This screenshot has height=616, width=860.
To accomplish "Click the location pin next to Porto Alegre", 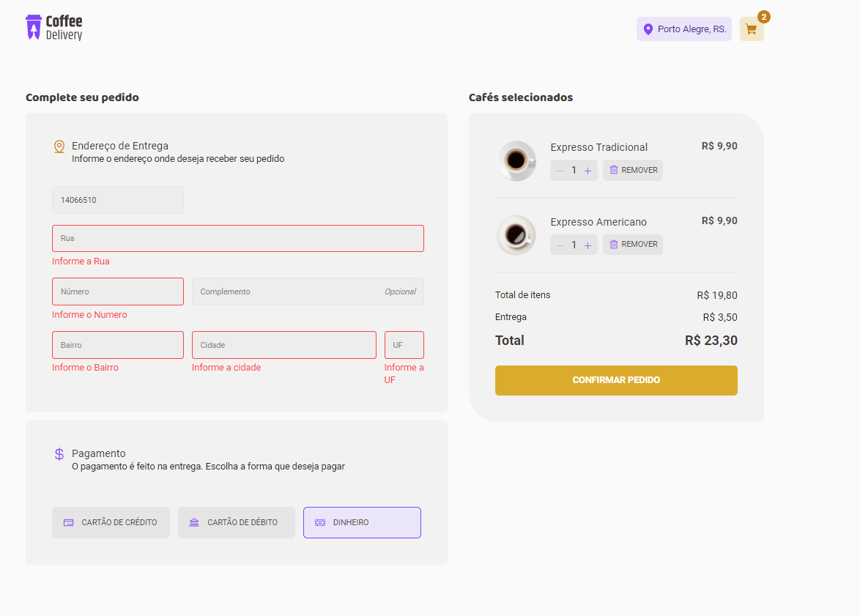I will [x=648, y=29].
